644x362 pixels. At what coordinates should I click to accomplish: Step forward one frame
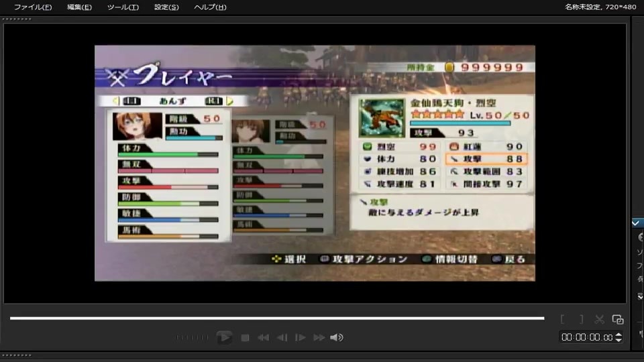coord(301,337)
